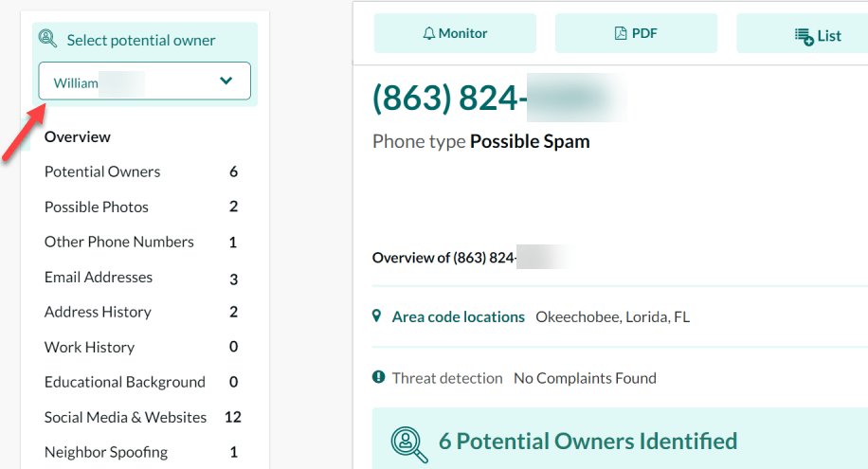Go to Overview section in sidebar
The width and height of the screenshot is (868, 469).
pos(78,136)
